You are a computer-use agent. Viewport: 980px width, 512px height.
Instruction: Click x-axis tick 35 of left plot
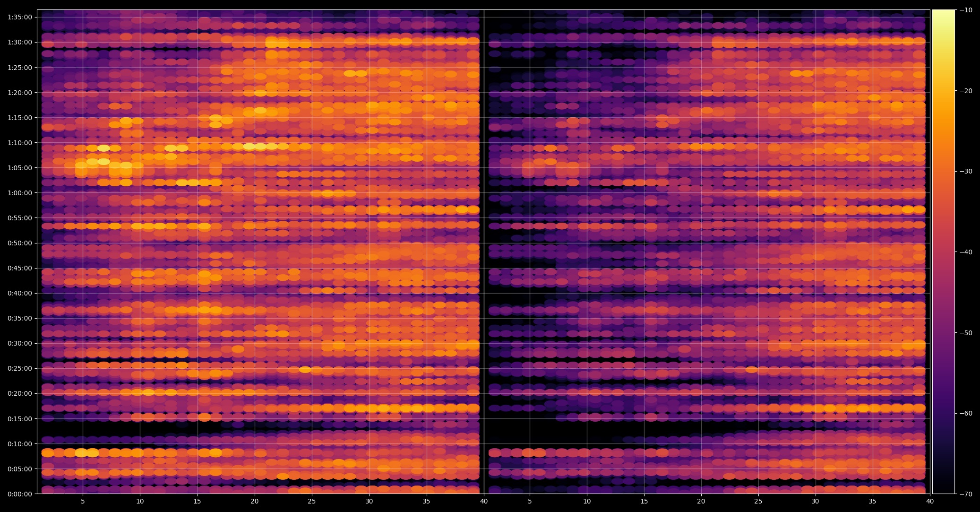pyautogui.click(x=426, y=501)
